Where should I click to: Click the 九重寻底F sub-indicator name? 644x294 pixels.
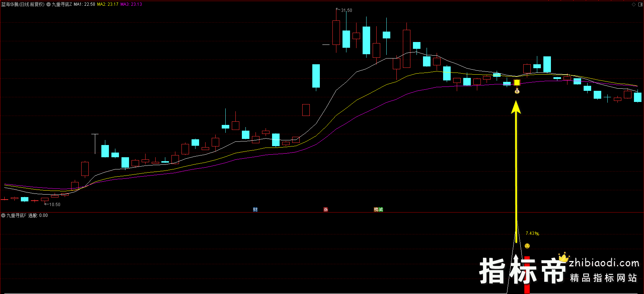point(17,215)
